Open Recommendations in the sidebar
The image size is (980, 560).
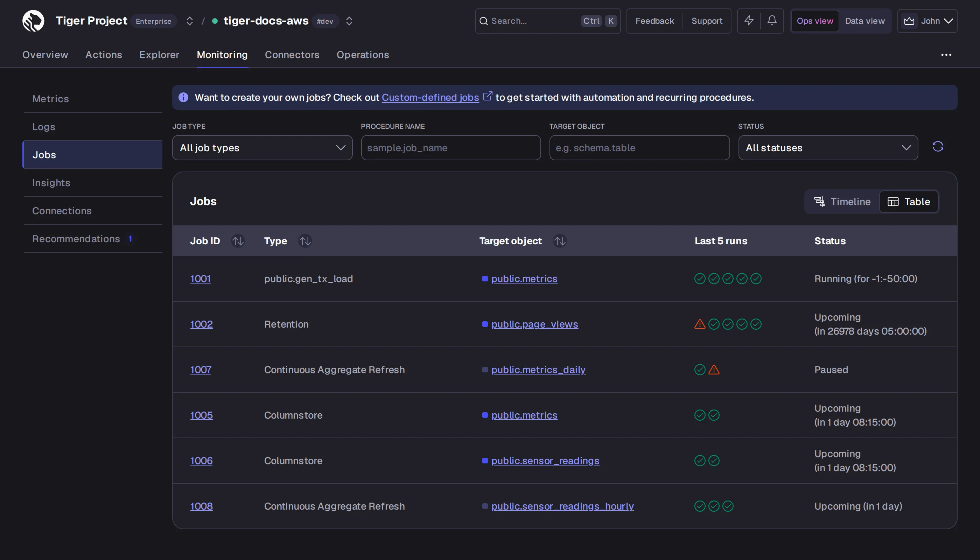coord(93,239)
